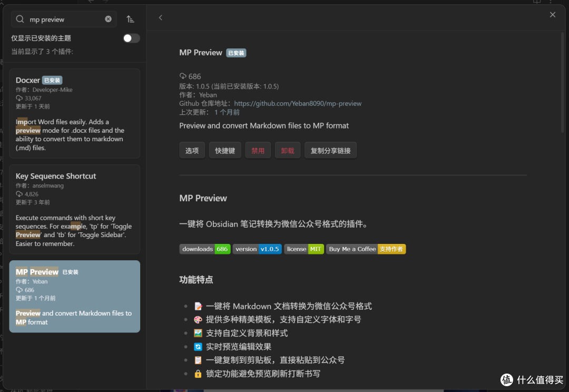Image resolution: width=569 pixels, height=392 pixels.
Task: Click download count icon beside 686 in details
Action: tap(183, 76)
